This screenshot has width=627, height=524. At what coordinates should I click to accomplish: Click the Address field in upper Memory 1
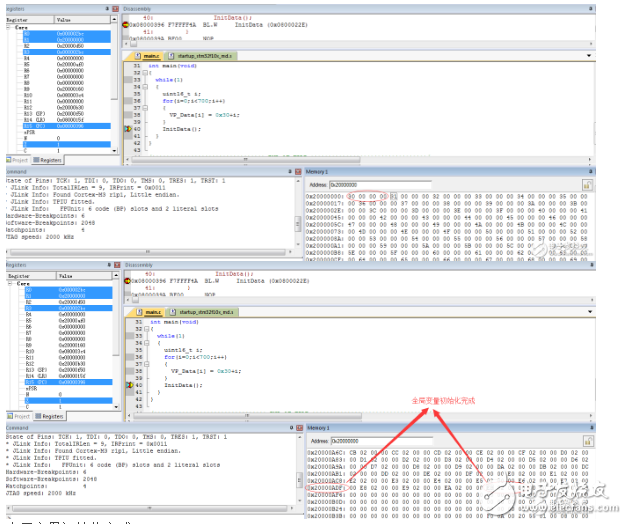371,184
